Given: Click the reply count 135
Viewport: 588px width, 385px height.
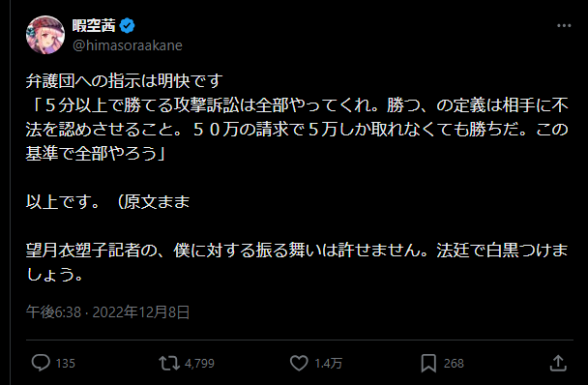Looking at the screenshot, I should (65, 364).
